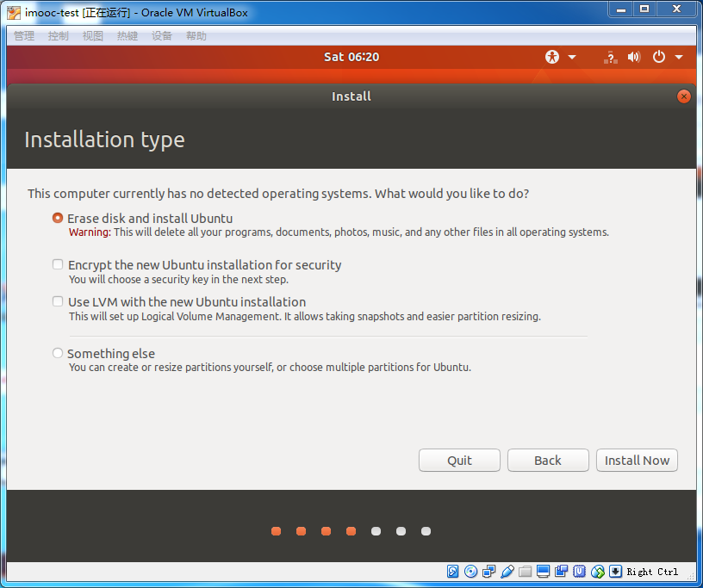Maximize the VirtualBox window

644,9
